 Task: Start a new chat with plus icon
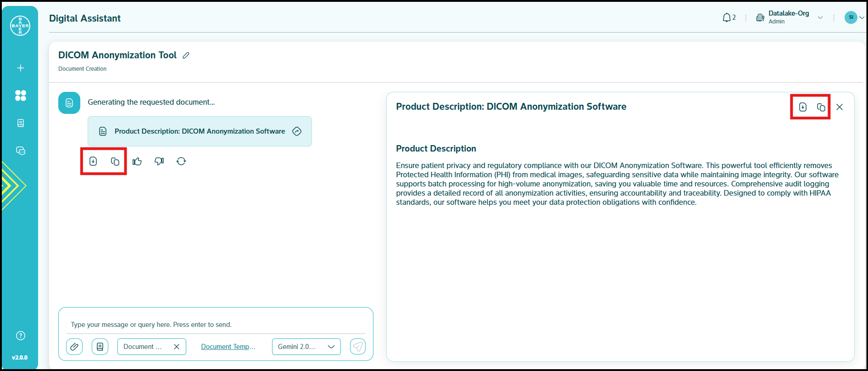[x=21, y=68]
